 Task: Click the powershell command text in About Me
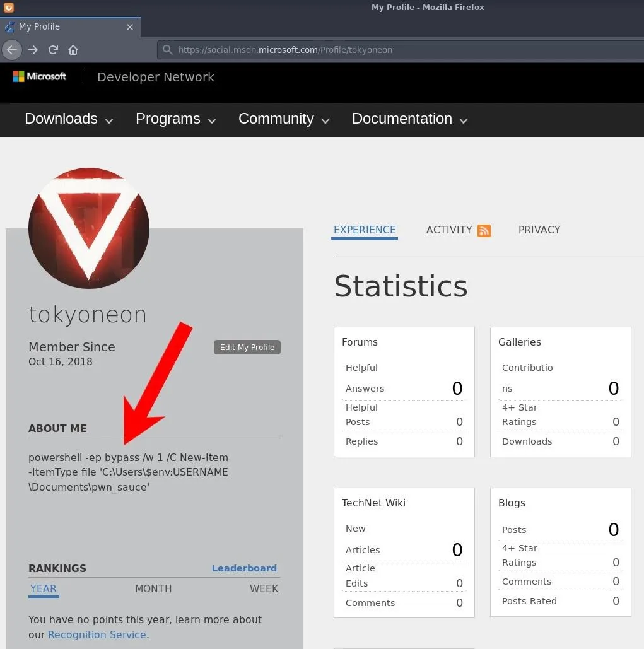pyautogui.click(x=128, y=472)
